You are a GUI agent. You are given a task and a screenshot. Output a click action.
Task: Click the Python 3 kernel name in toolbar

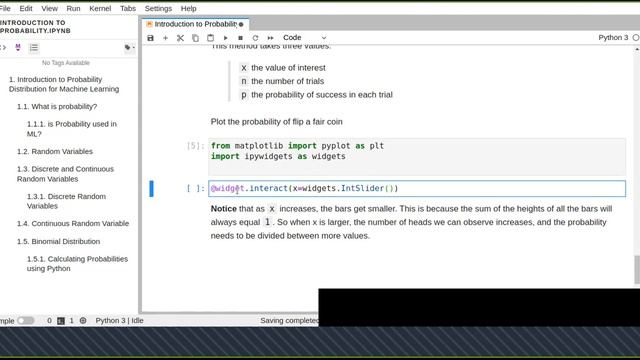click(x=613, y=38)
